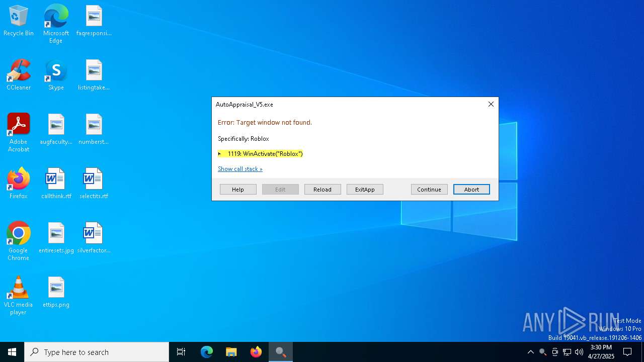Select silverfactor... Word document icon

tap(94, 238)
